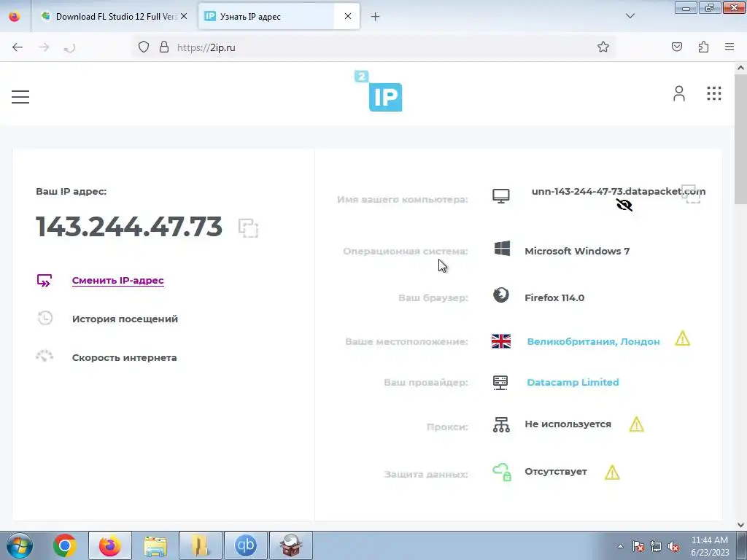Open Великобритания, Лондон location link
Screen dimensions: 747x560
pos(593,341)
